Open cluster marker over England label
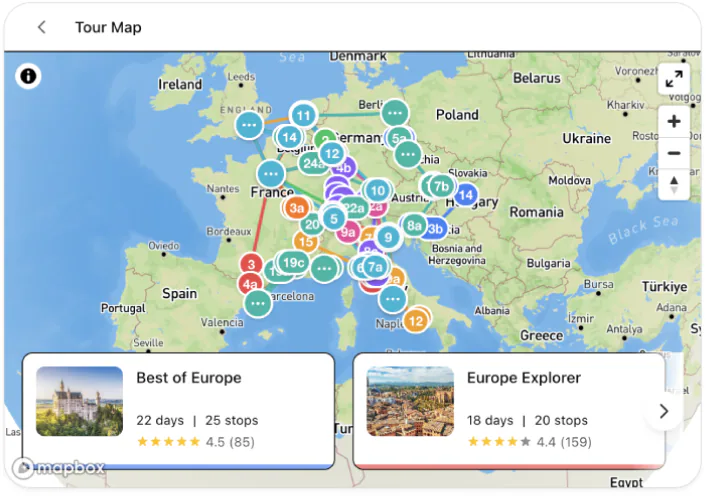Image resolution: width=706 pixels, height=496 pixels. (x=249, y=125)
